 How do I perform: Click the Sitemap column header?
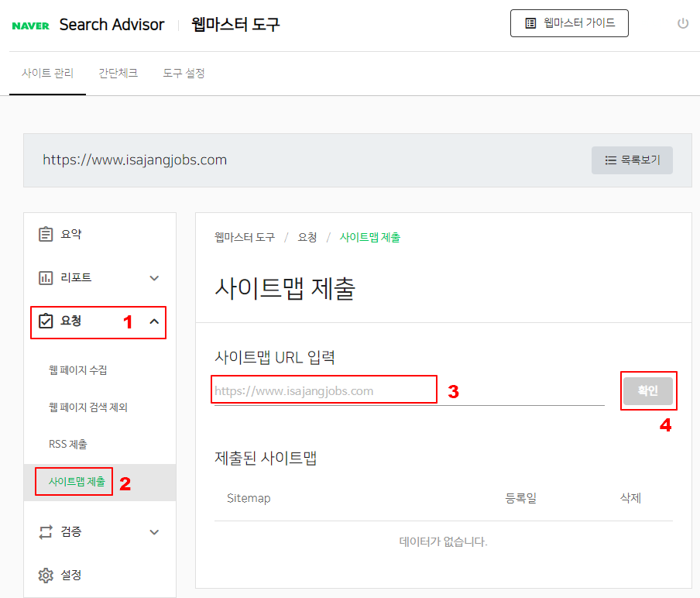click(x=249, y=498)
